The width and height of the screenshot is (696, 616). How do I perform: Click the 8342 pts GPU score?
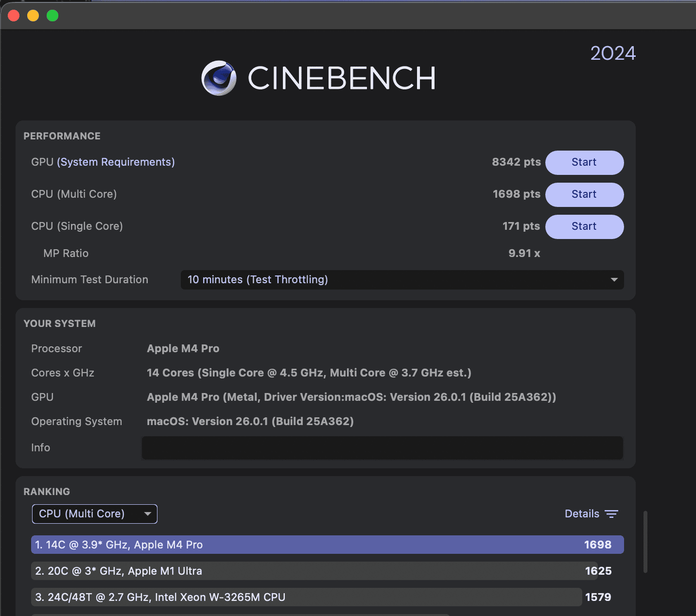tap(516, 162)
